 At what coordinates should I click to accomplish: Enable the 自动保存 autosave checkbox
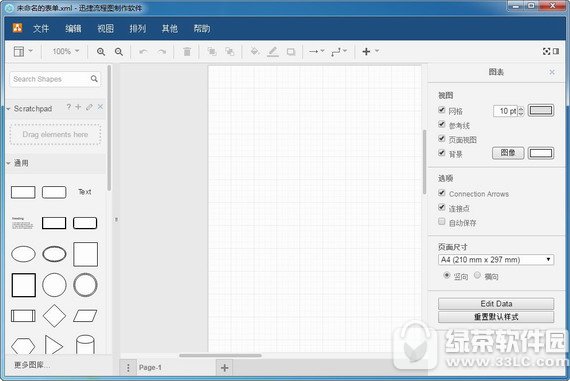point(442,221)
